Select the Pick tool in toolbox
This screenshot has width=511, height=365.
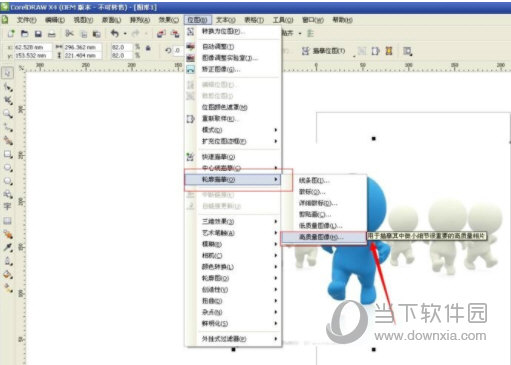click(7, 73)
